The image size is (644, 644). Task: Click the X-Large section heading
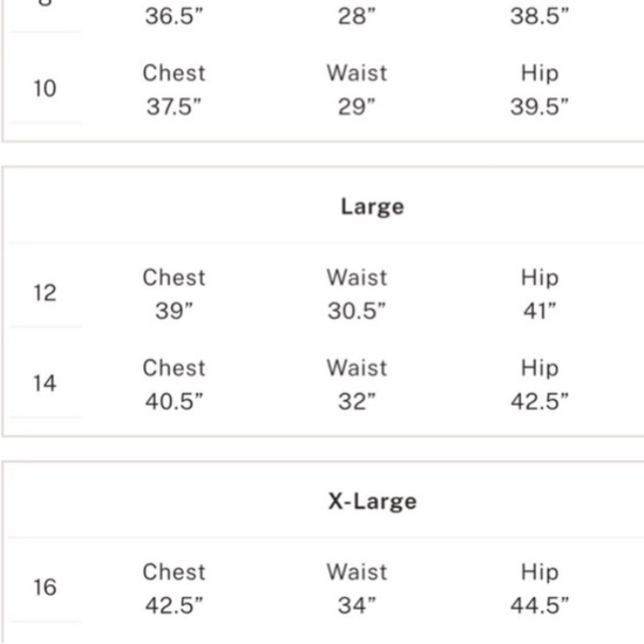(x=372, y=501)
